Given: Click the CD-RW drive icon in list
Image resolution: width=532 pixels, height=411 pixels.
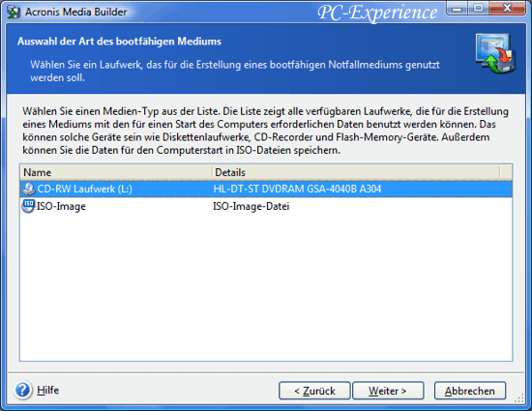Looking at the screenshot, I should tap(28, 189).
